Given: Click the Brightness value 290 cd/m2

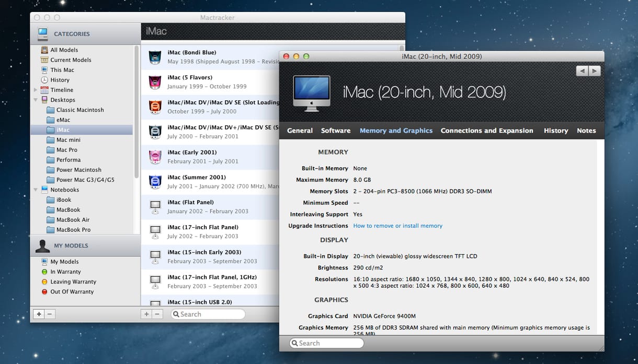Looking at the screenshot, I should click(x=368, y=267).
